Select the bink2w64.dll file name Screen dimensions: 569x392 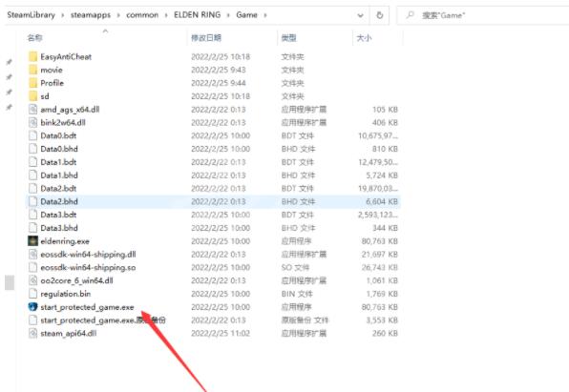(x=63, y=123)
